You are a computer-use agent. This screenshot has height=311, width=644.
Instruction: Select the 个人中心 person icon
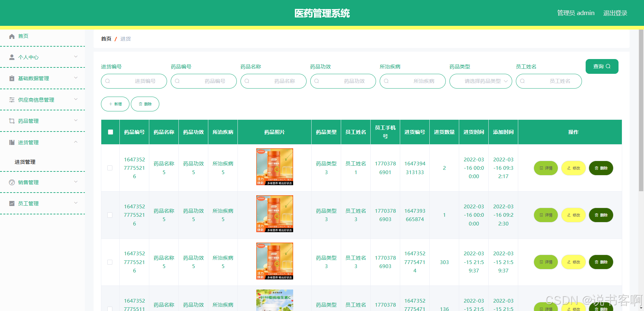tap(12, 57)
